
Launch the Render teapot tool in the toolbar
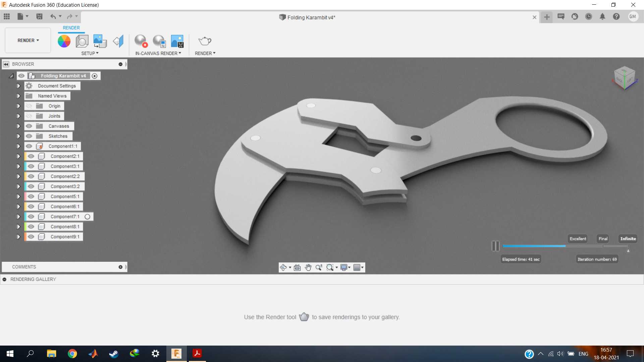(205, 41)
